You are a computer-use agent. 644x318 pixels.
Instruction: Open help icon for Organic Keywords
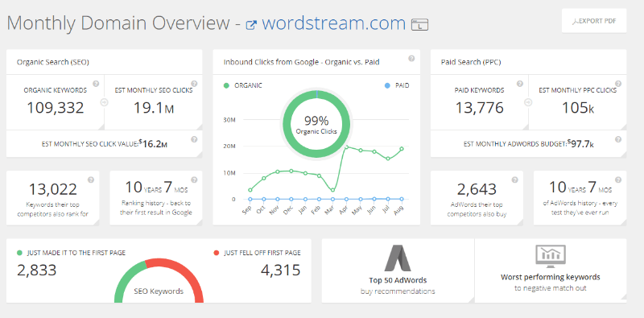pos(96,84)
